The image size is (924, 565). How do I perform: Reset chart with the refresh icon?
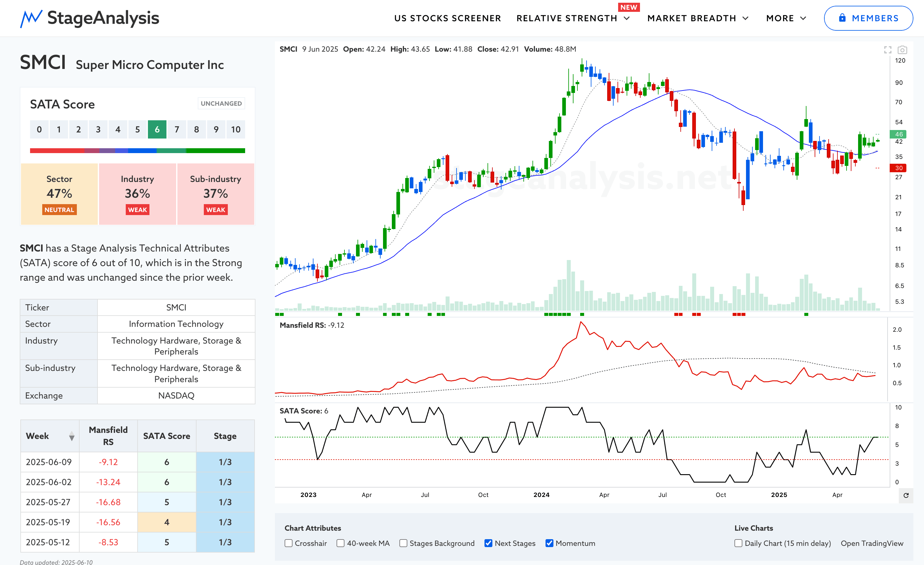(906, 495)
